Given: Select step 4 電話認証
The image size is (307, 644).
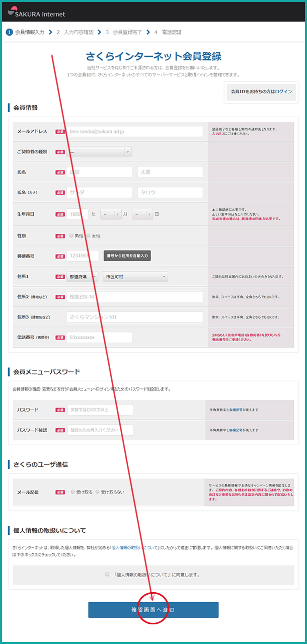Looking at the screenshot, I should point(168,32).
